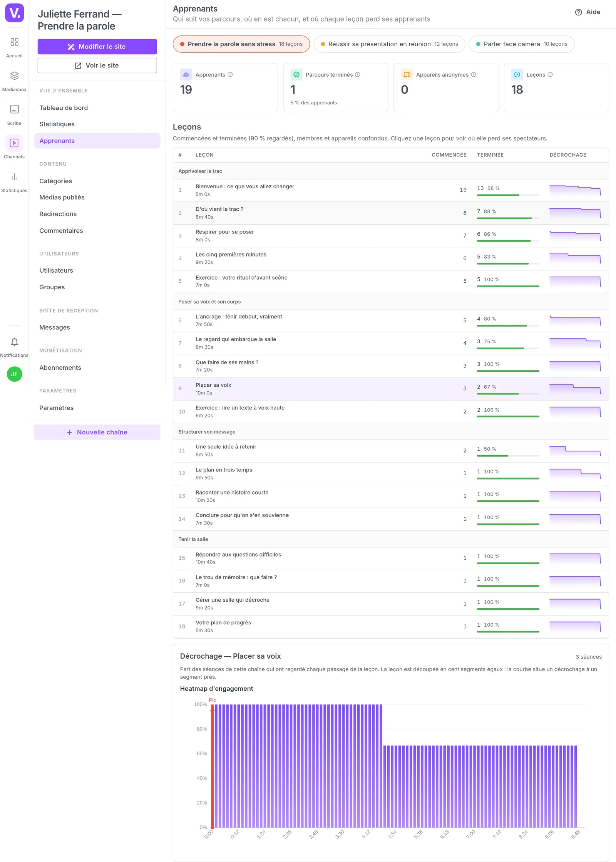Click the Parcours terminés check icon

296,75
